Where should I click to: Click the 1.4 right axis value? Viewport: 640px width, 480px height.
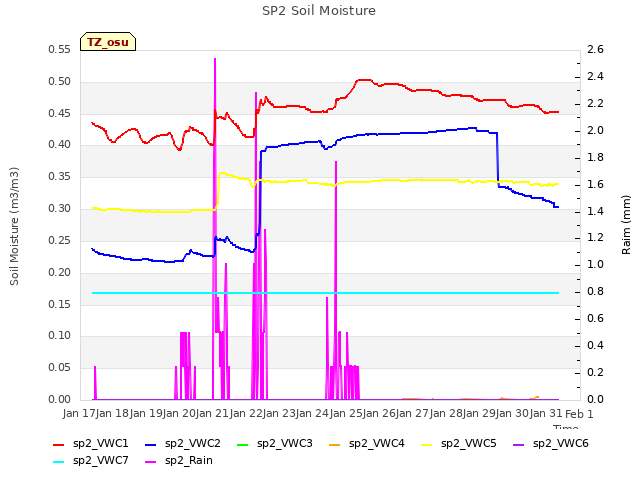click(x=595, y=211)
